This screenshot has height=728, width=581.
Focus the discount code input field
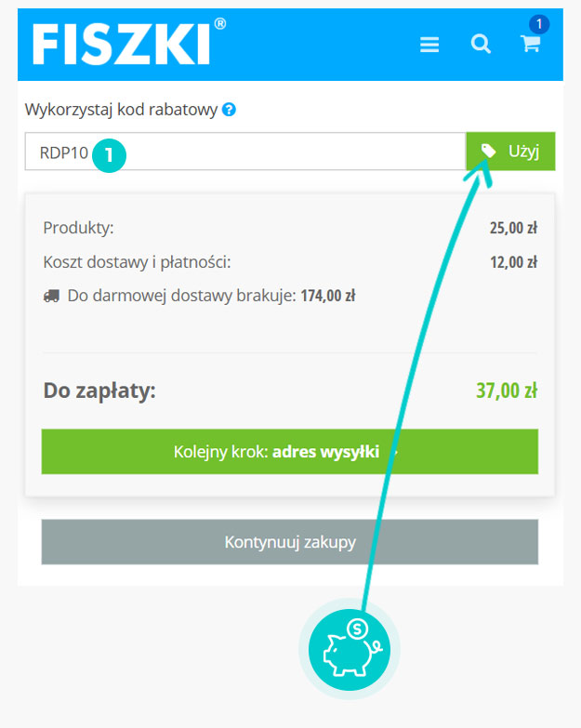[x=245, y=152]
